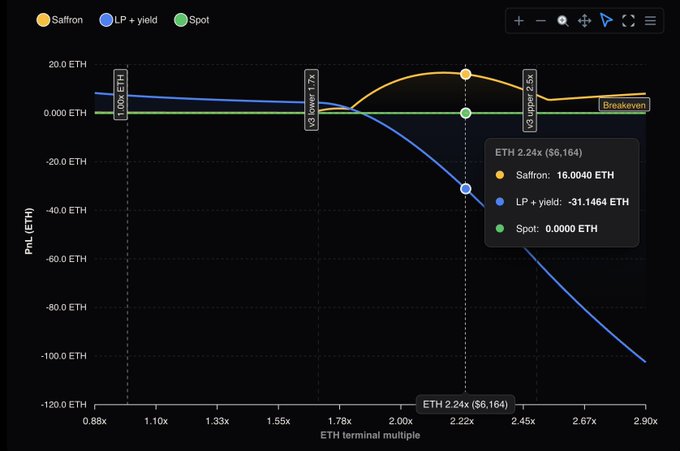The image size is (680, 451).
Task: Select the pointer cursor tool
Action: 606,20
